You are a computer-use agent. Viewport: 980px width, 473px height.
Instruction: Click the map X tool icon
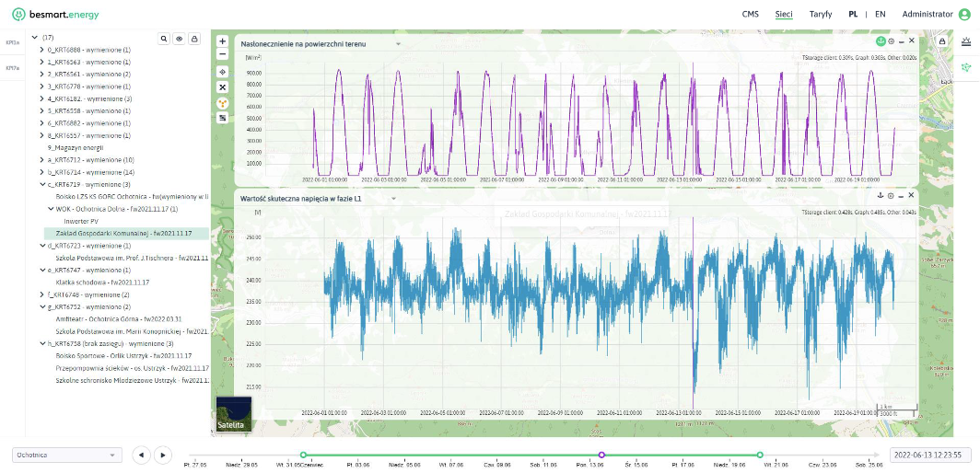coord(223,87)
